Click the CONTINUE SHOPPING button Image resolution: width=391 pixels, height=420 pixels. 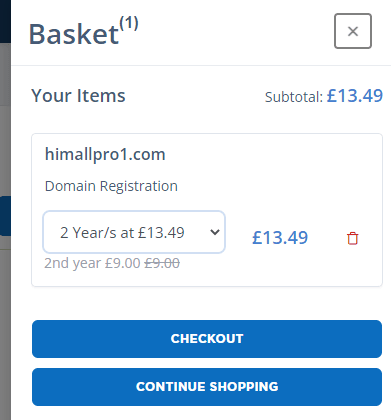click(x=207, y=387)
